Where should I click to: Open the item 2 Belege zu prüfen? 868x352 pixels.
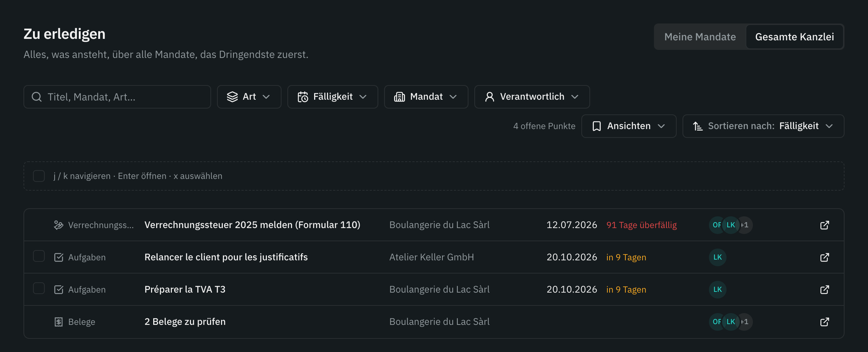[185, 322]
